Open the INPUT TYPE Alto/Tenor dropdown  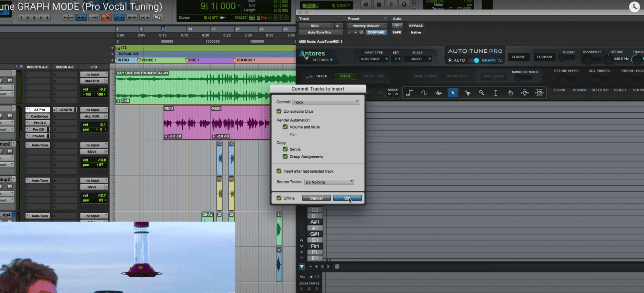(374, 59)
